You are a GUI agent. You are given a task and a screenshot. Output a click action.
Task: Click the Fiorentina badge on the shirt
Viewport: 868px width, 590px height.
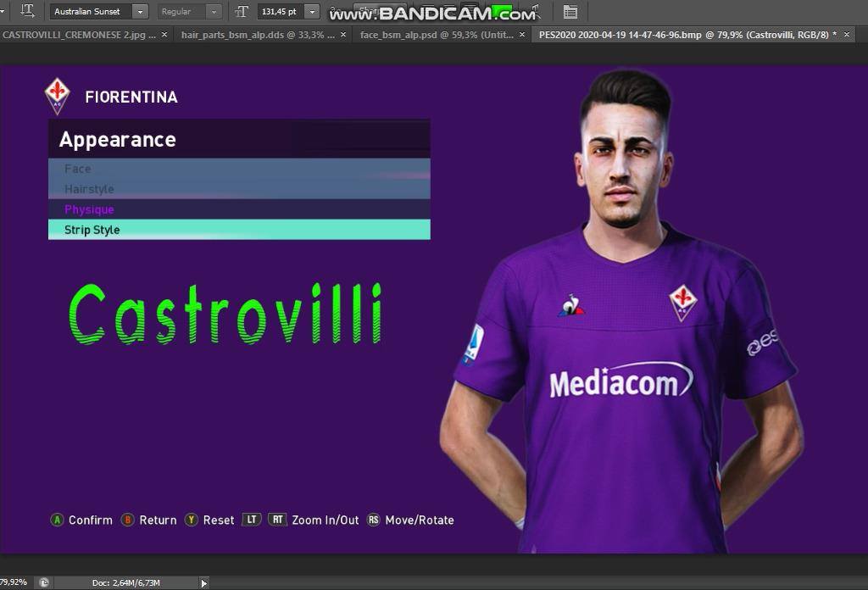682,302
